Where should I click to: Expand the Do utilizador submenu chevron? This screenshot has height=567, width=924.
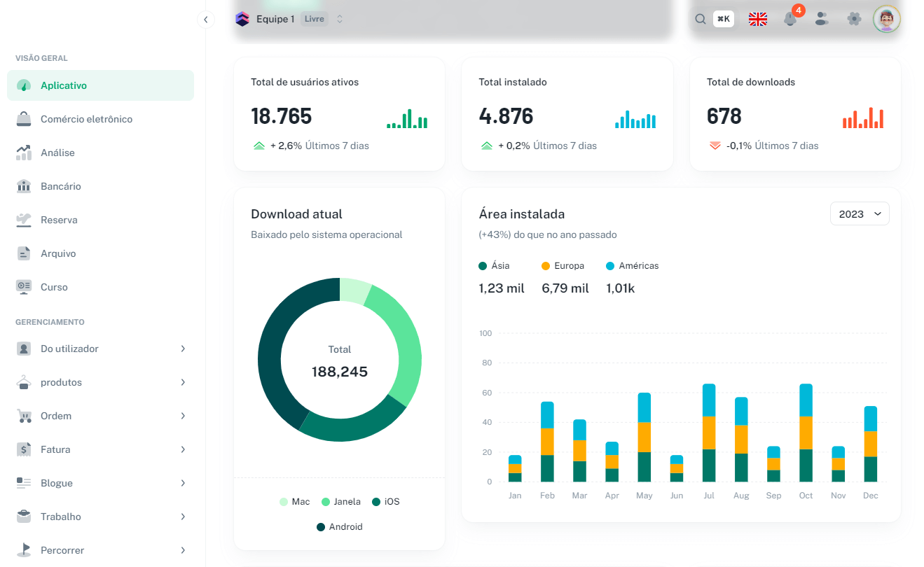pyautogui.click(x=183, y=349)
